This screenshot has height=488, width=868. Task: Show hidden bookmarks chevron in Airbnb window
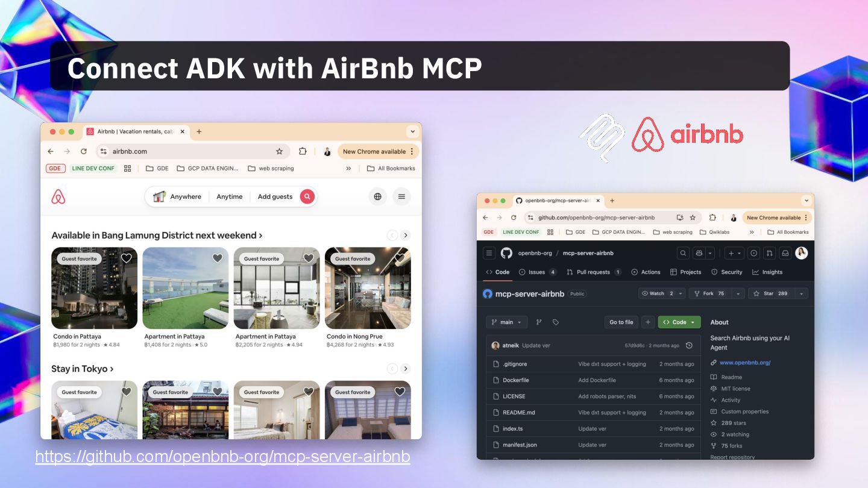click(x=348, y=169)
